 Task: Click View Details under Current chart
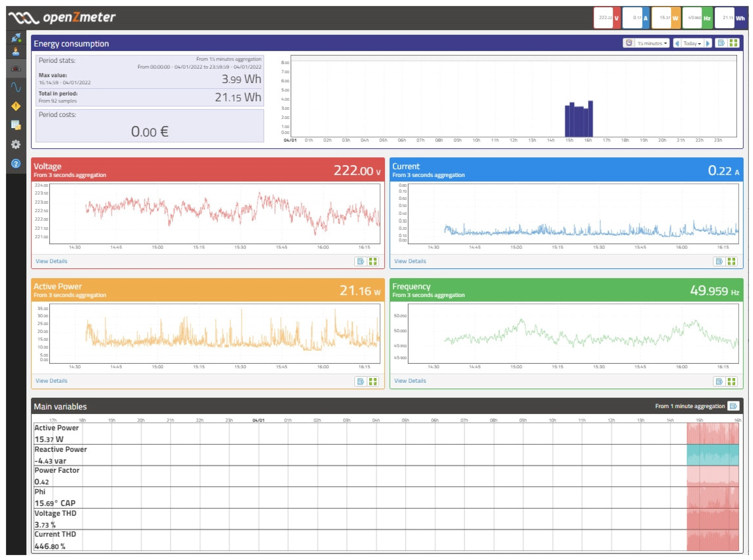click(x=410, y=261)
